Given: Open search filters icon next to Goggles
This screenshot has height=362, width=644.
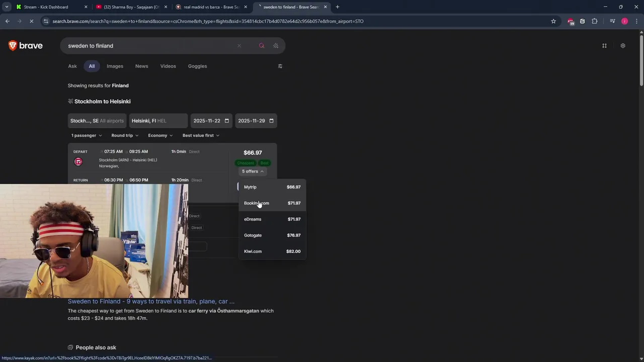Looking at the screenshot, I should (x=280, y=66).
